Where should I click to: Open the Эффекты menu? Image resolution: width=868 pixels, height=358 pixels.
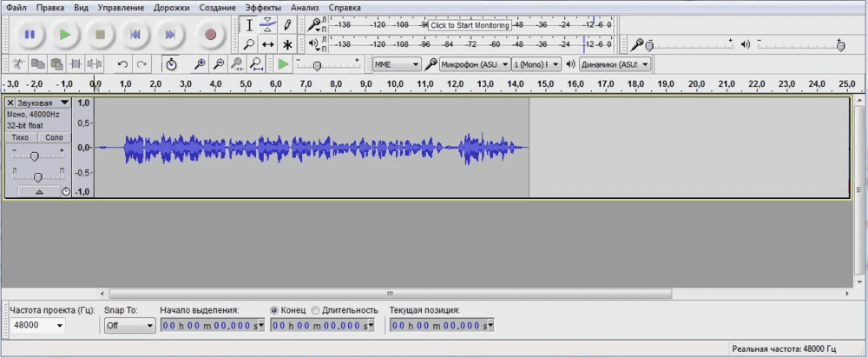(x=263, y=8)
